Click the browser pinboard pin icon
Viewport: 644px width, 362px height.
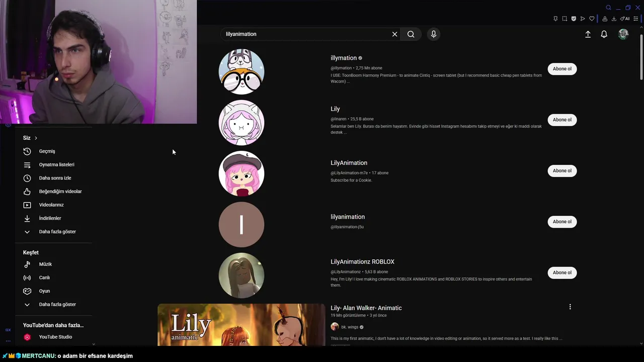(555, 19)
